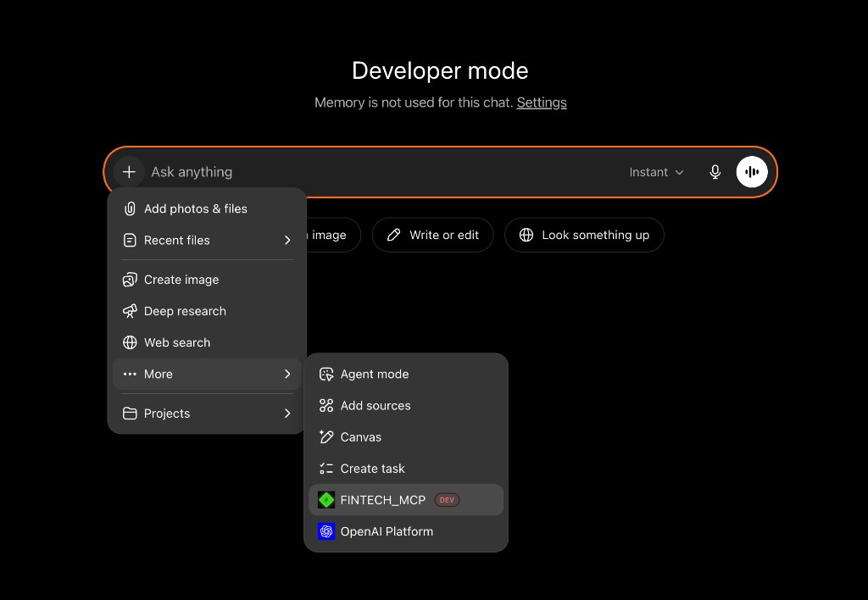The width and height of the screenshot is (868, 600).
Task: Click the Look something up suggestion
Action: coord(584,236)
